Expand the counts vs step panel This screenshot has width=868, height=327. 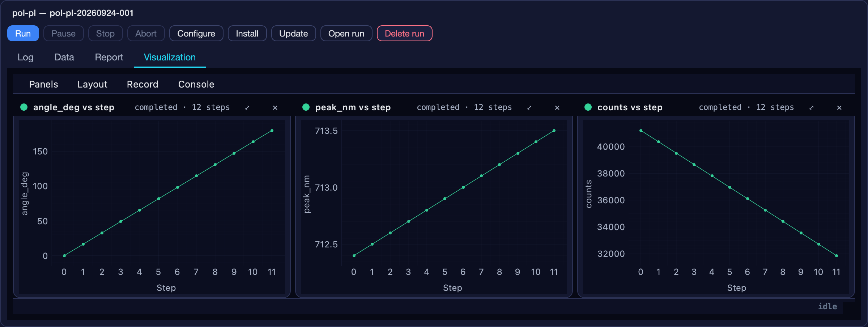tap(812, 107)
